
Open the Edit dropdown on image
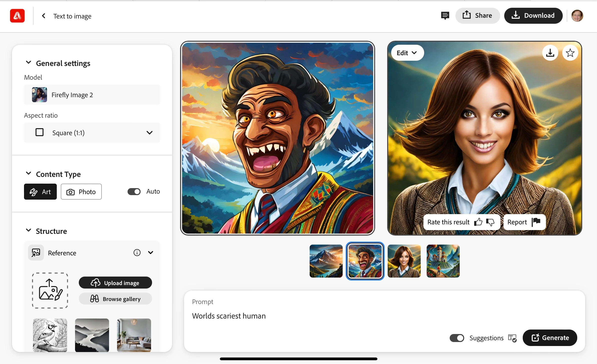tap(407, 53)
